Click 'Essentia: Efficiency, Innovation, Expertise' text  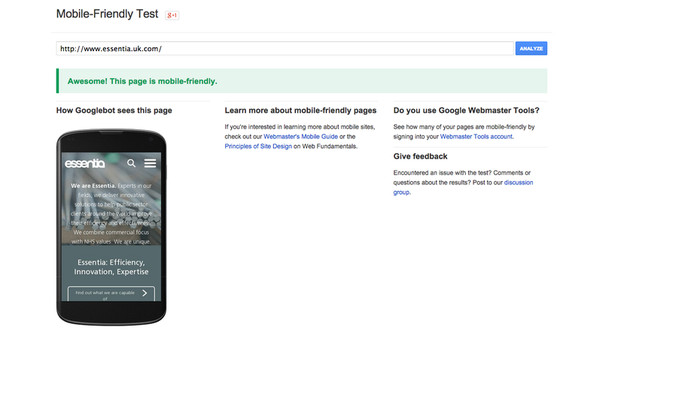[x=111, y=267]
